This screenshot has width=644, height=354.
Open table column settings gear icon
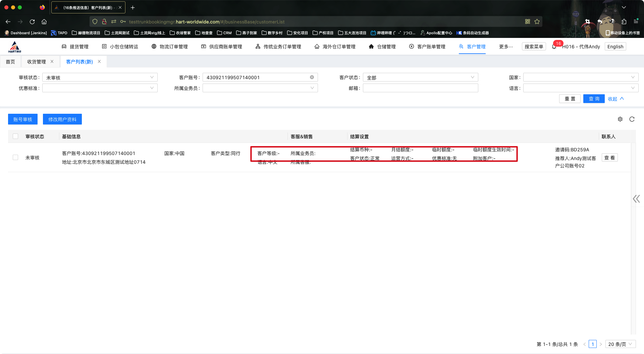pyautogui.click(x=620, y=119)
